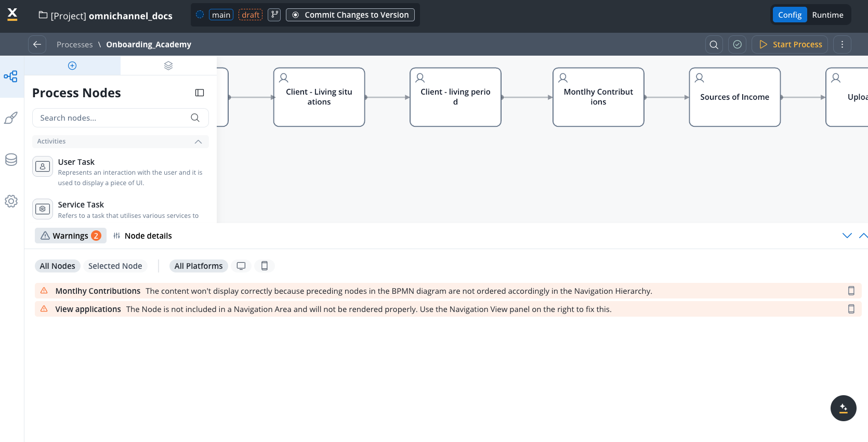Filter warnings by Selected Node
The image size is (868, 442).
115,266
